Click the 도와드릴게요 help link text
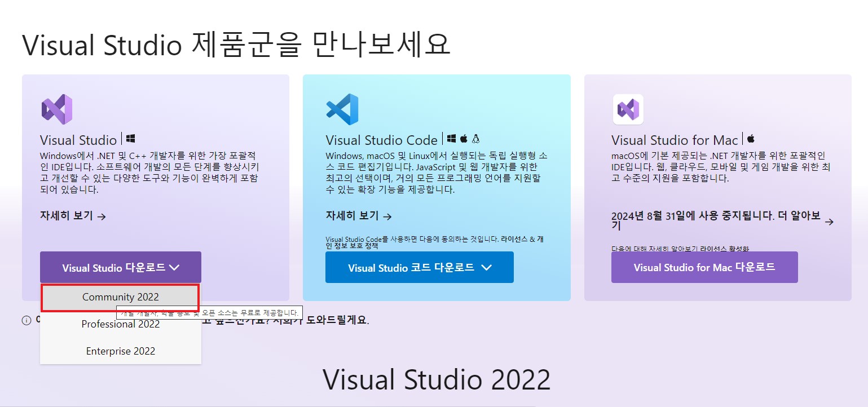 coord(337,320)
